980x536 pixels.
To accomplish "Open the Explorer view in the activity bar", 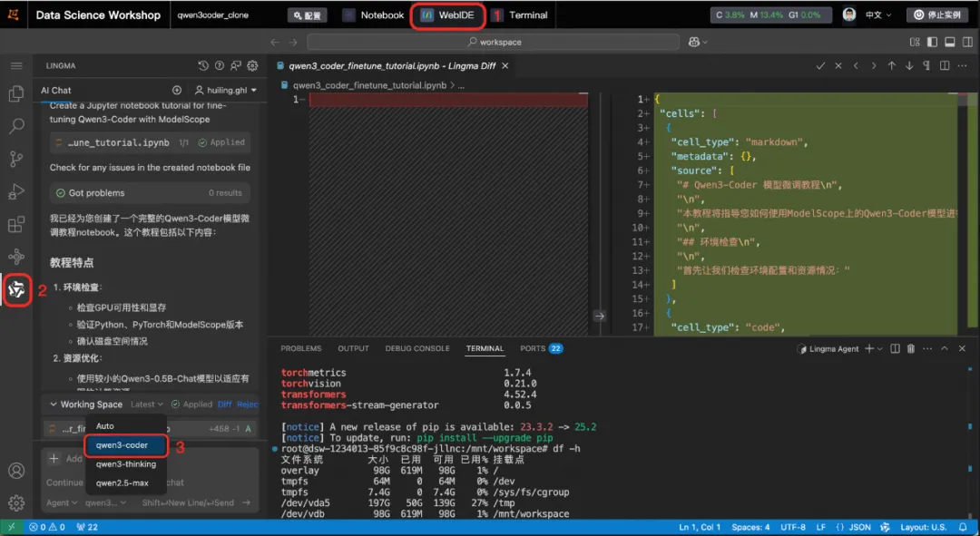I will click(x=16, y=93).
